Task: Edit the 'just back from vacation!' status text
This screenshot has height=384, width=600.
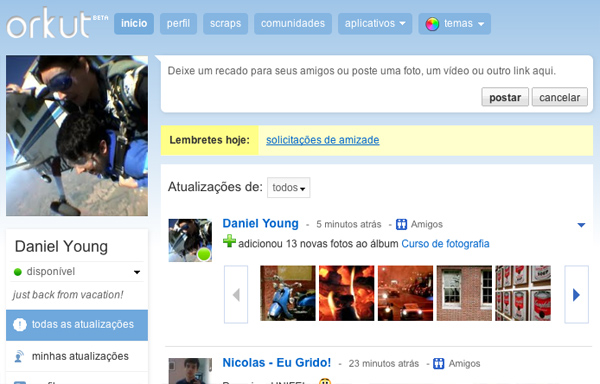Action: 68,295
